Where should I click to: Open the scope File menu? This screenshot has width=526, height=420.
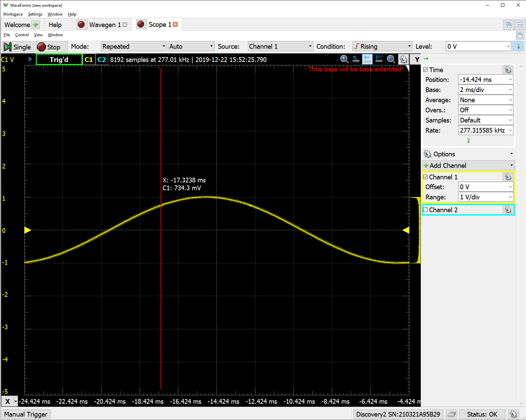pyautogui.click(x=7, y=35)
